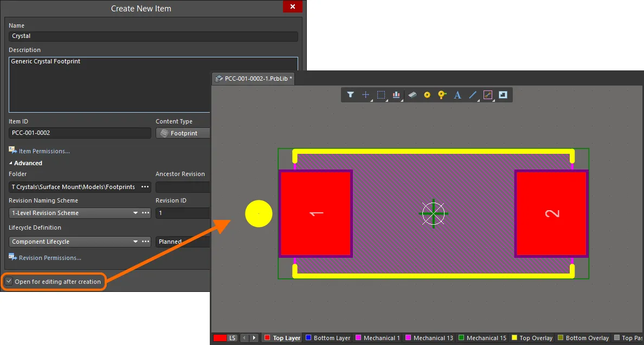Select the Place Via icon

pos(442,95)
